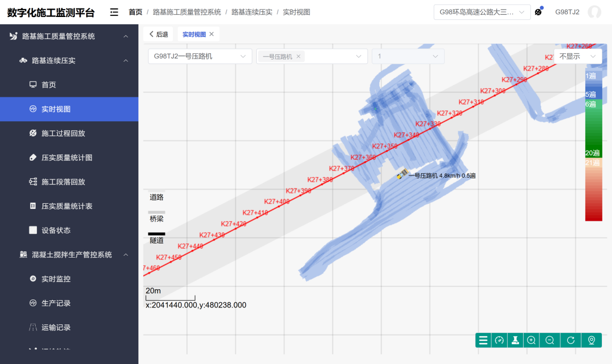This screenshot has height=364, width=612.
Task: Open the speedometer gauge tool
Action: point(499,340)
